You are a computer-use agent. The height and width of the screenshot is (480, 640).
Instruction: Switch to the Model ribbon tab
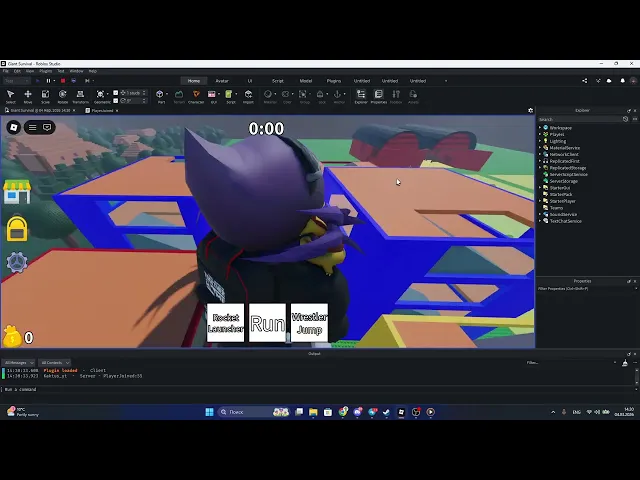click(x=306, y=81)
